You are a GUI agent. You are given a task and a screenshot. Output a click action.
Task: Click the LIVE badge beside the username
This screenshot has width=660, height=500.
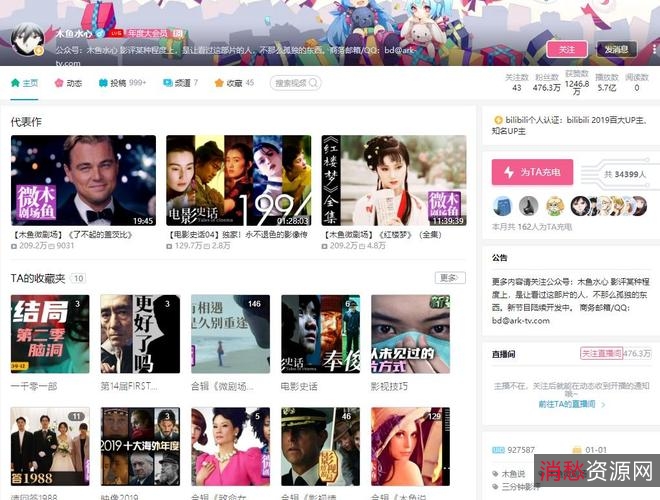click(x=115, y=34)
